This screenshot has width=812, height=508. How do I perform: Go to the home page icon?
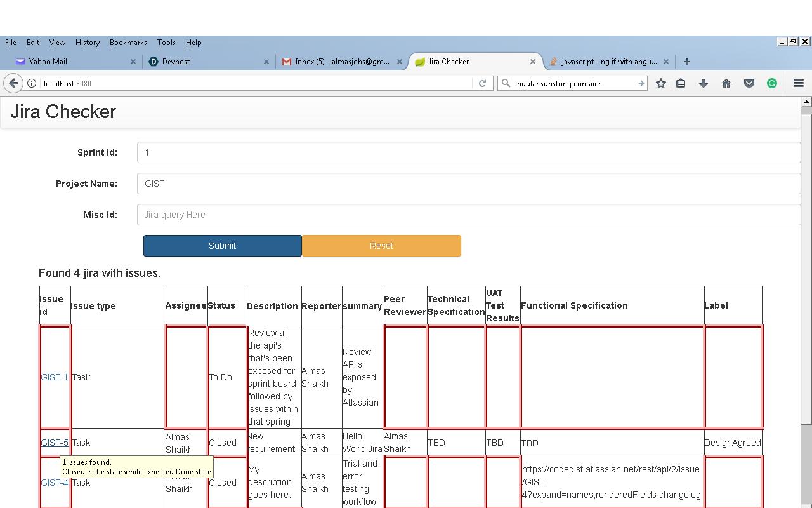coord(726,83)
